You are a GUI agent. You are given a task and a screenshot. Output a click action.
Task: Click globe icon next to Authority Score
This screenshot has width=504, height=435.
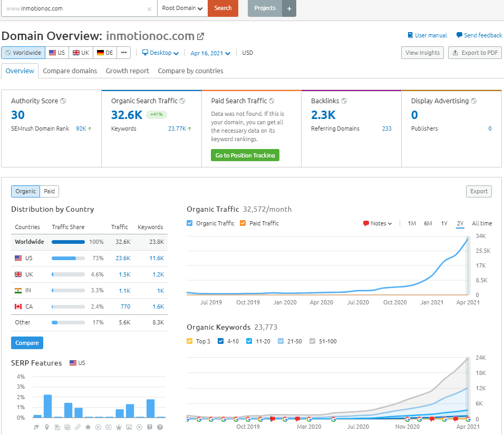point(63,101)
